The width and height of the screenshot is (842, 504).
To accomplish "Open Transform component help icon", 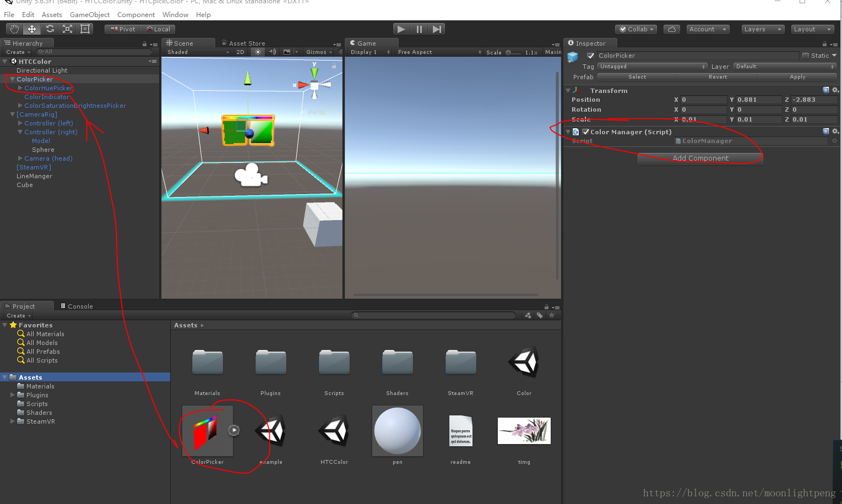I will pos(825,90).
